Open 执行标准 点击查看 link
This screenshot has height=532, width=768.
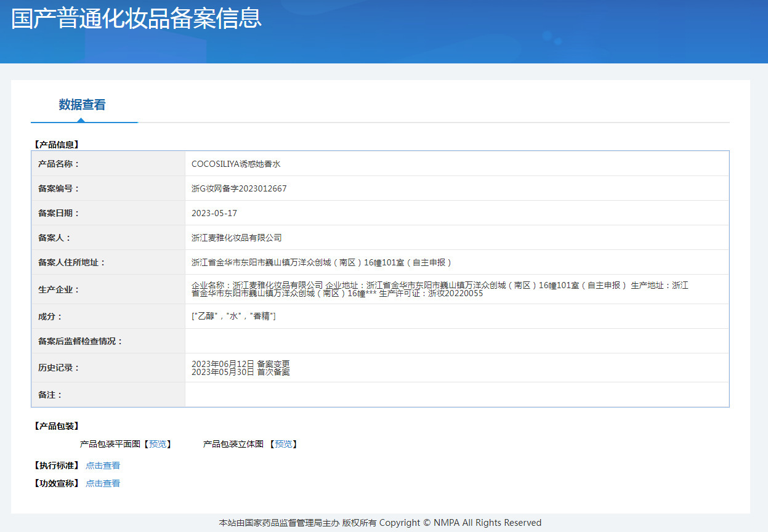[103, 465]
